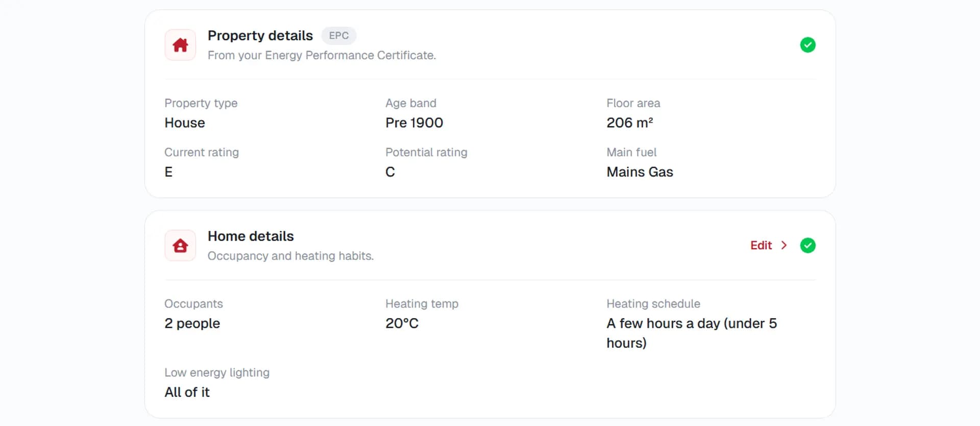Click the Current rating value E
The height and width of the screenshot is (426, 980).
[168, 172]
